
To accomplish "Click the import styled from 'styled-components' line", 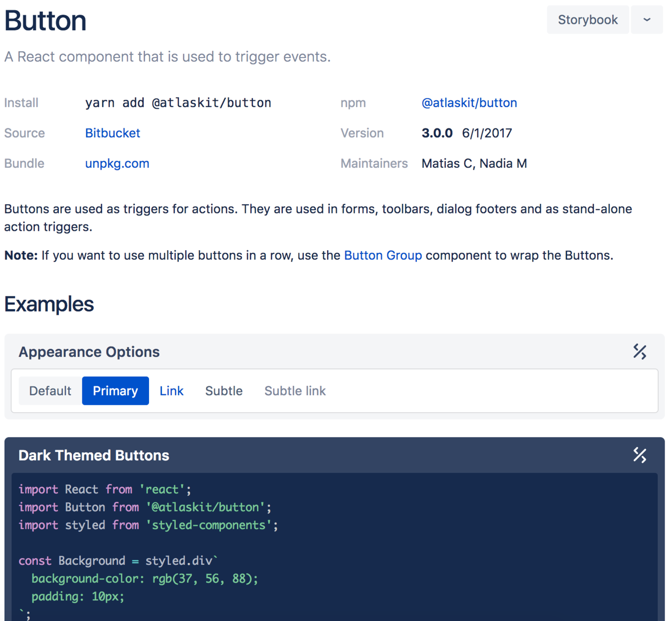I will coord(149,525).
